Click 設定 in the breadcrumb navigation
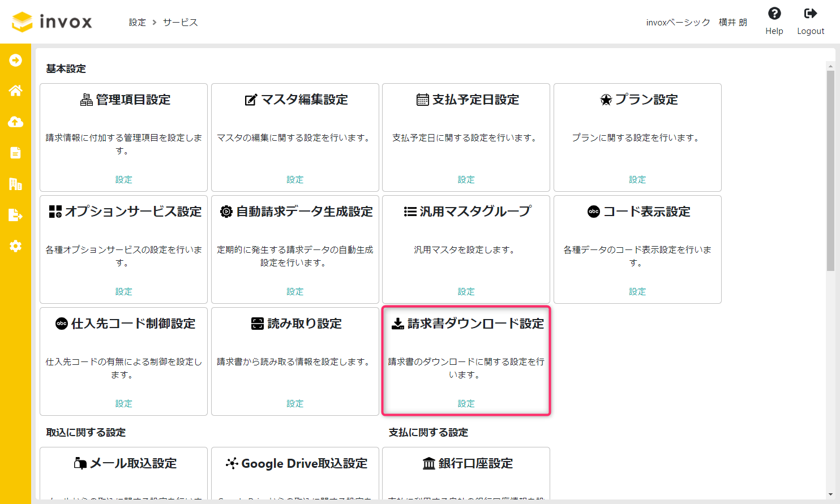Image resolution: width=840 pixels, height=504 pixels. [138, 21]
